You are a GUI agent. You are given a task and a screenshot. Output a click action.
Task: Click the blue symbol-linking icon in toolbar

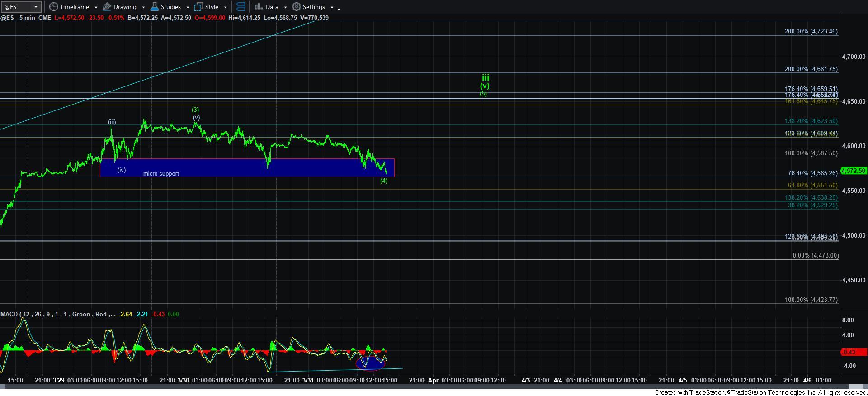point(241,7)
